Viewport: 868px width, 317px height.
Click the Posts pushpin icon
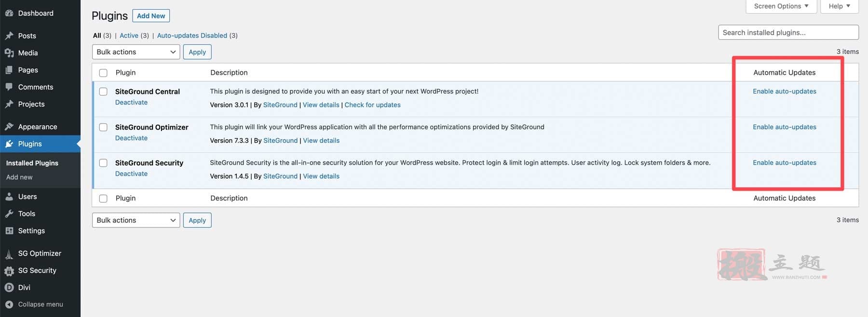[x=9, y=36]
